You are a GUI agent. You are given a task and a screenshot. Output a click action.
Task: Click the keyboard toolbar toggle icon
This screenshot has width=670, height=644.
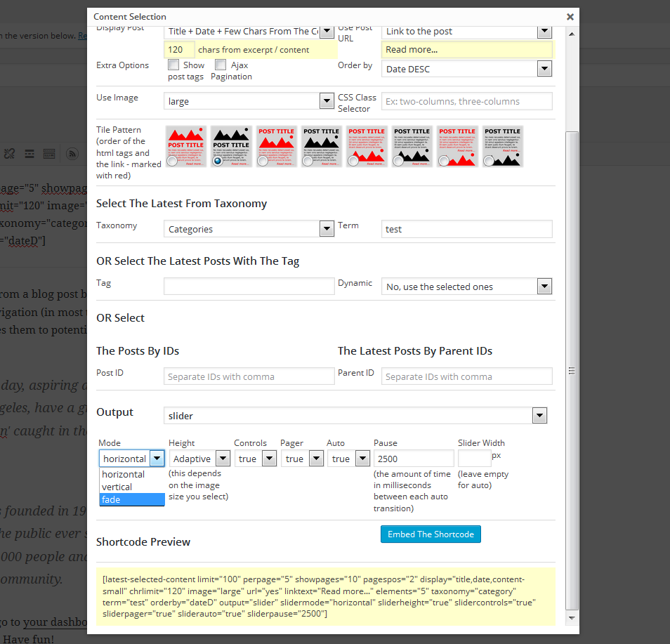49,154
